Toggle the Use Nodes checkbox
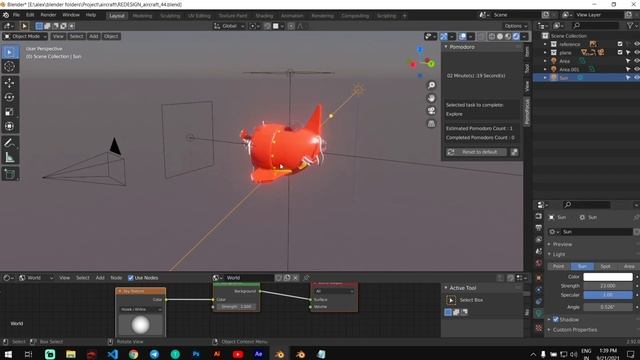640x360 pixels. (x=131, y=278)
